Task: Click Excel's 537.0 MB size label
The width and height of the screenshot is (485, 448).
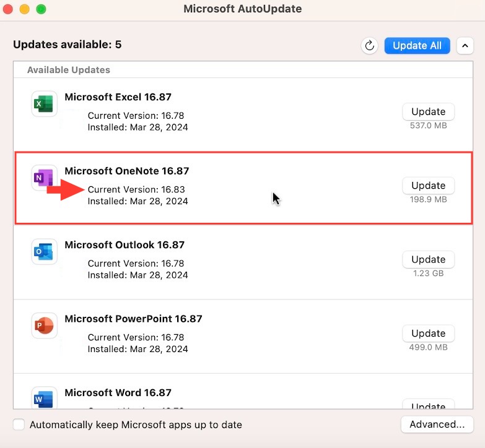Action: (x=429, y=126)
